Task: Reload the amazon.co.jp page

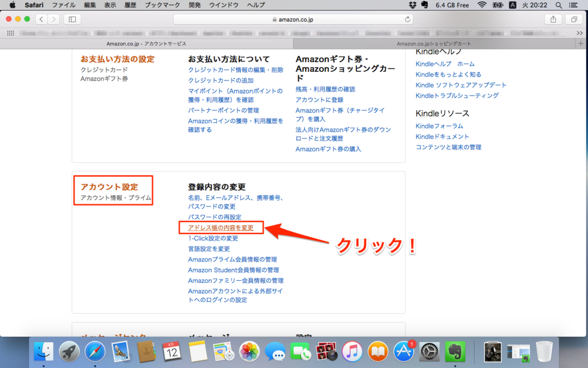Action: click(x=407, y=19)
